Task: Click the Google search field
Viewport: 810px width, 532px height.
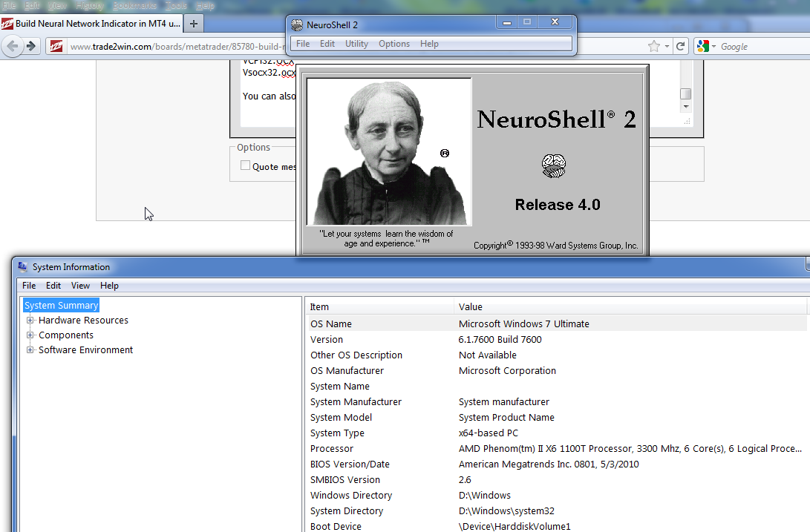Action: (763, 47)
